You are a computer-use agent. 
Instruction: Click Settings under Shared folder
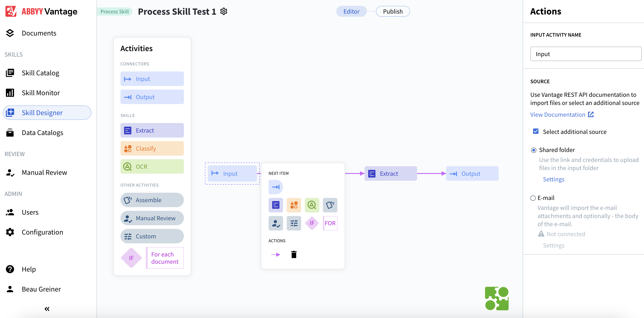tap(553, 179)
